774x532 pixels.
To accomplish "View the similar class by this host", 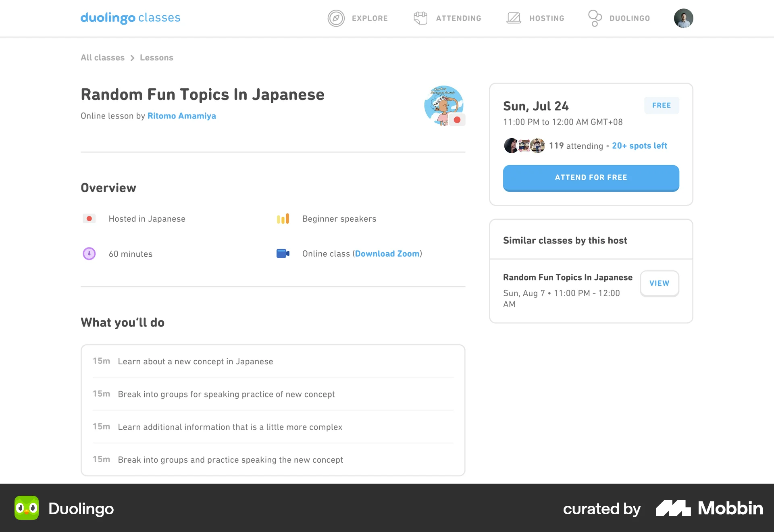I will point(659,283).
